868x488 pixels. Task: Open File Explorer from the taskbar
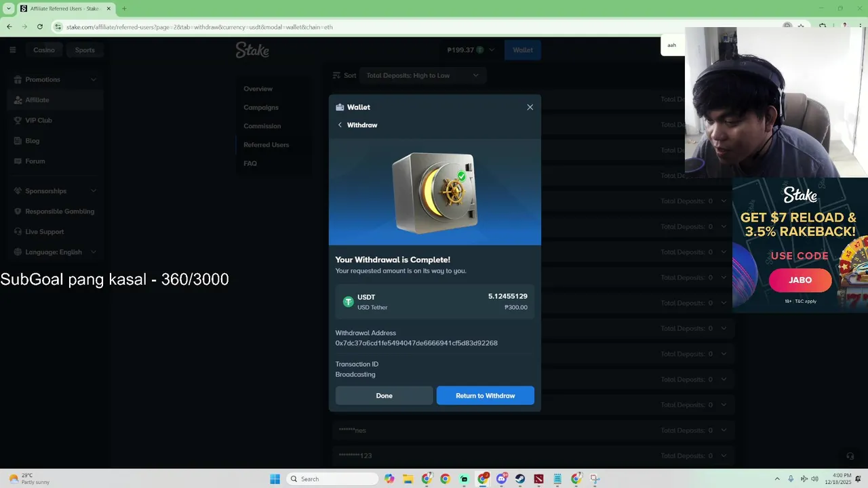[408, 479]
